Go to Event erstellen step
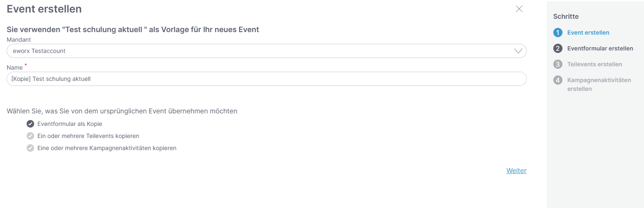 [588, 33]
